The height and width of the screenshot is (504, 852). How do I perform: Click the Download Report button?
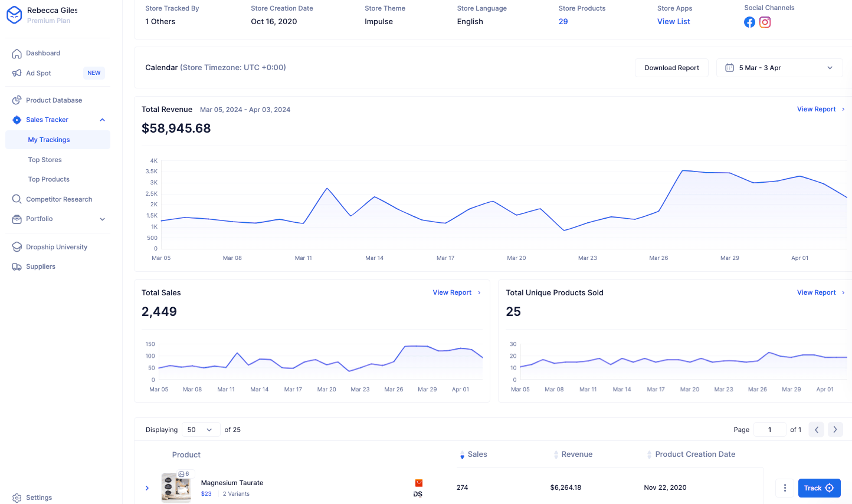coord(671,68)
